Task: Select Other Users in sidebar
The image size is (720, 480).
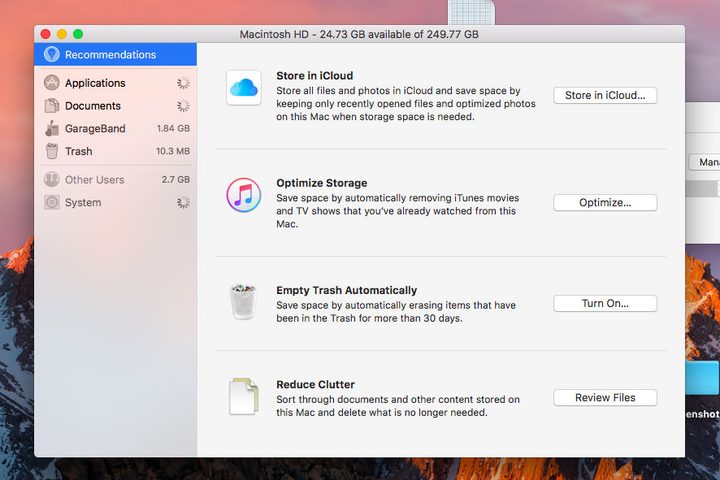Action: (x=115, y=179)
